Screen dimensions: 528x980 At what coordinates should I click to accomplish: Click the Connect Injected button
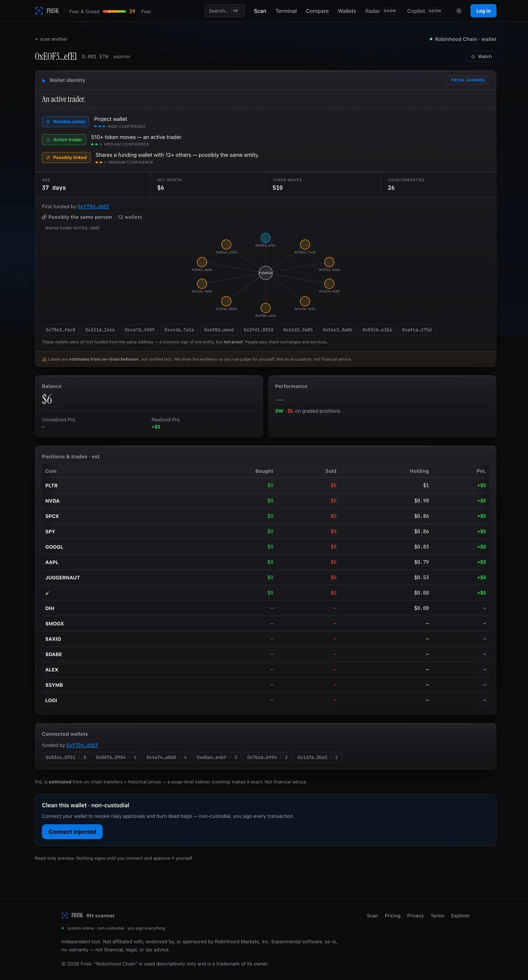click(72, 832)
